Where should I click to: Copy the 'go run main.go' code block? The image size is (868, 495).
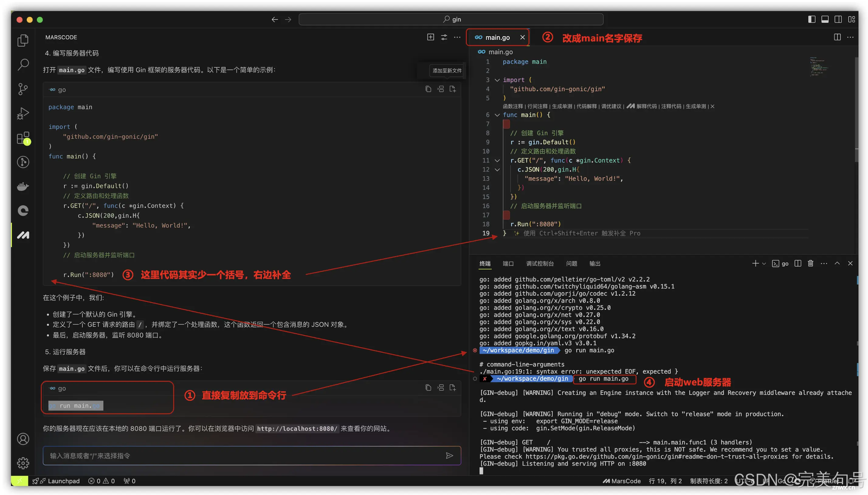click(x=428, y=387)
